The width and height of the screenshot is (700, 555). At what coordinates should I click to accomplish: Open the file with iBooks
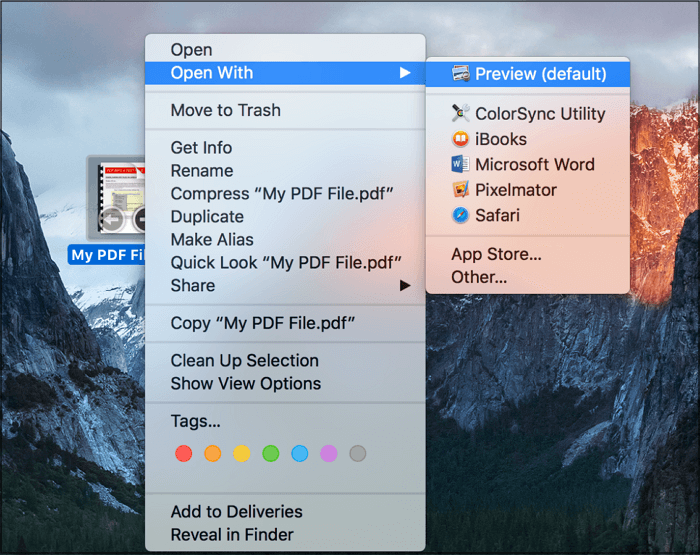[x=528, y=139]
